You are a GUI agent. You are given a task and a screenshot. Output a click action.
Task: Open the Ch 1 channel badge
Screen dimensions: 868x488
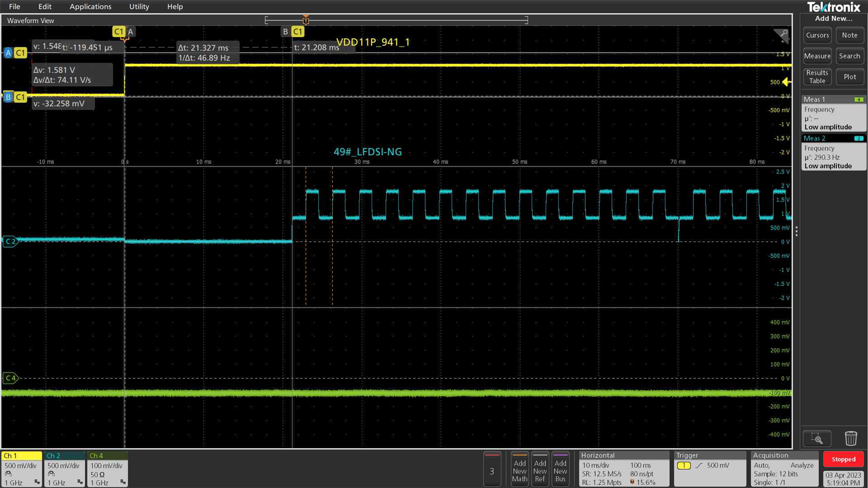click(21, 469)
